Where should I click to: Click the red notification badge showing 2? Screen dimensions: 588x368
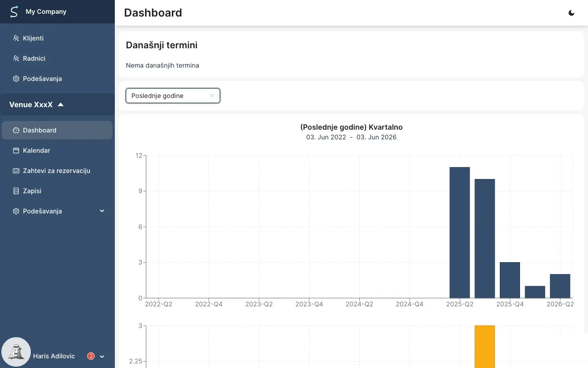coord(91,356)
